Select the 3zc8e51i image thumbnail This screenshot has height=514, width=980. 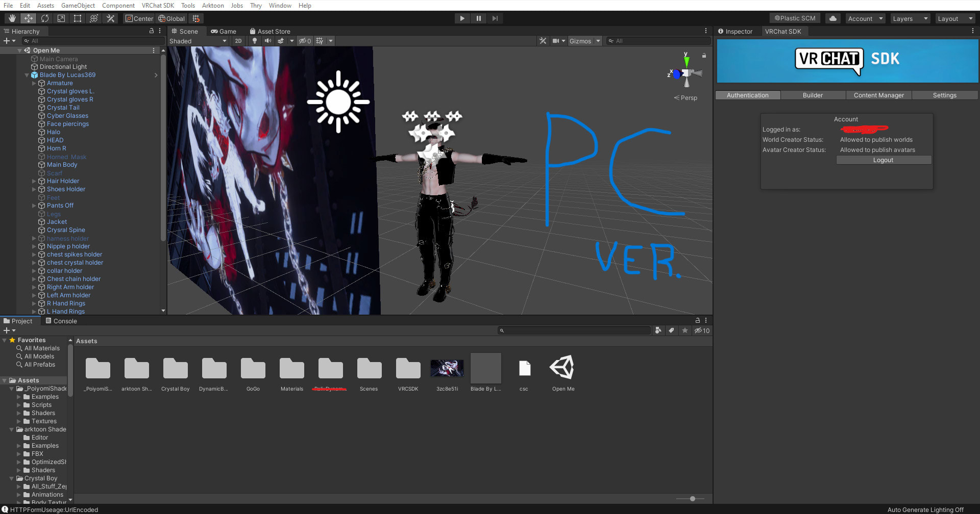click(447, 369)
